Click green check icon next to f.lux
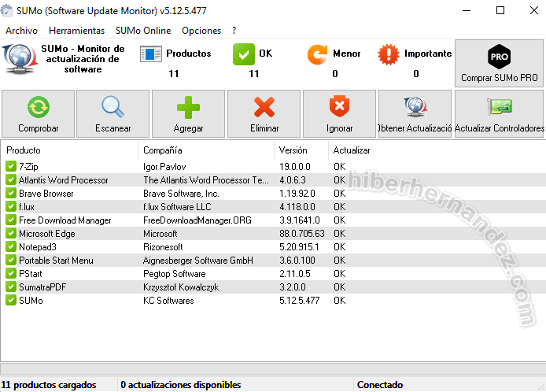This screenshot has width=546, height=392. tap(11, 206)
